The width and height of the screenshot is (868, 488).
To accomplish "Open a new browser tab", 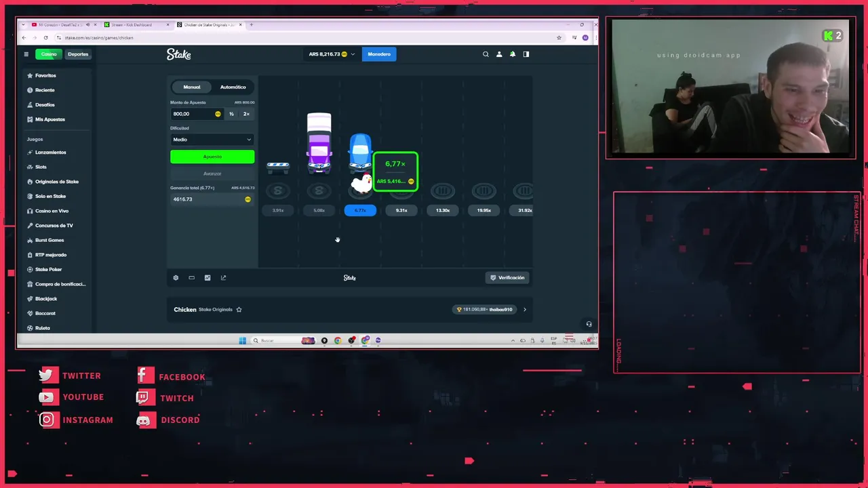I will click(x=251, y=25).
